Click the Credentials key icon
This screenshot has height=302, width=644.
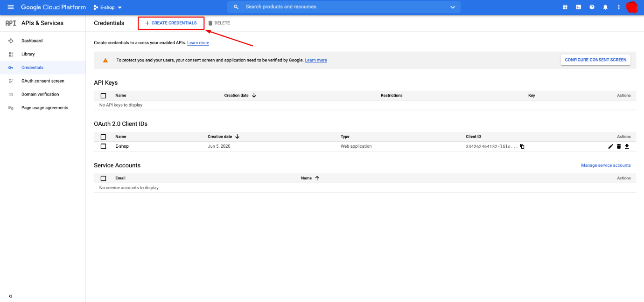(x=11, y=68)
